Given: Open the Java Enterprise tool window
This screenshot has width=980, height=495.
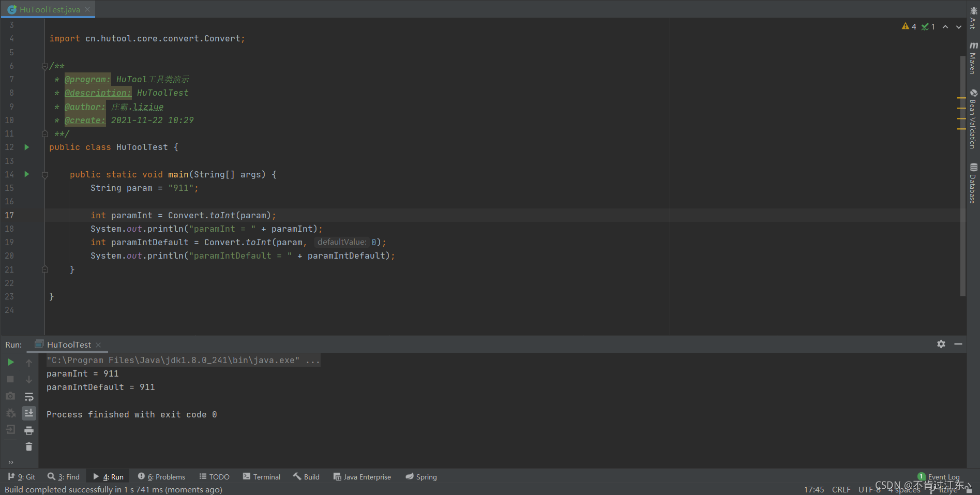Looking at the screenshot, I should [362, 477].
